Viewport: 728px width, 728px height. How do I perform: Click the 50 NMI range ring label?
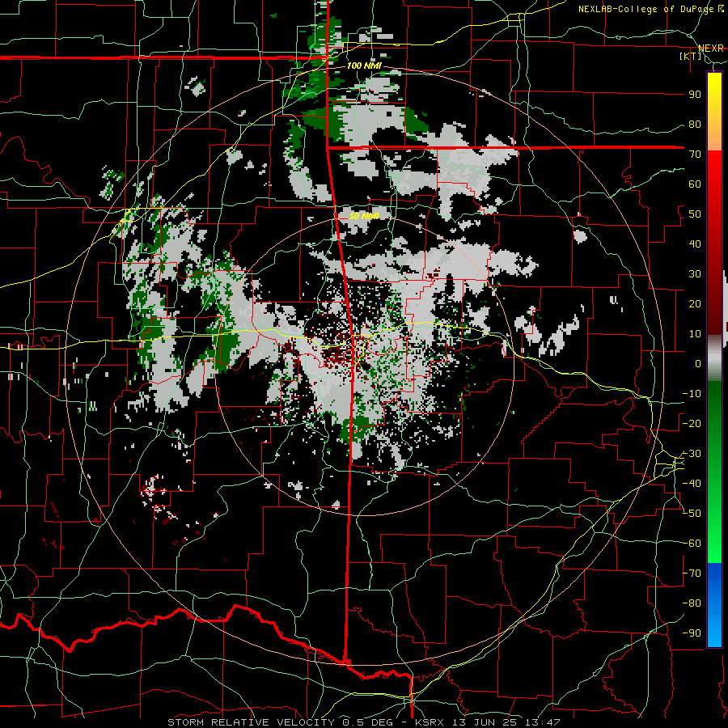click(x=364, y=216)
